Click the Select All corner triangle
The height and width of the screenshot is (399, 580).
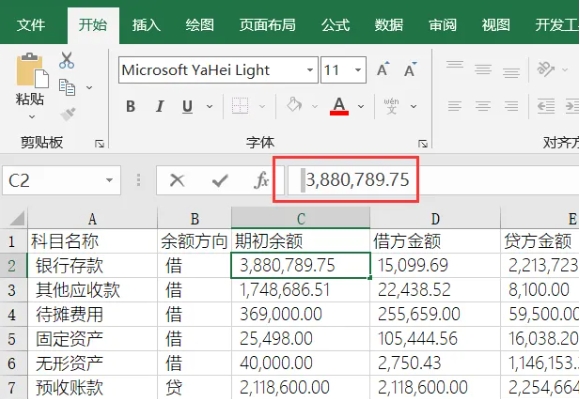tap(17, 218)
